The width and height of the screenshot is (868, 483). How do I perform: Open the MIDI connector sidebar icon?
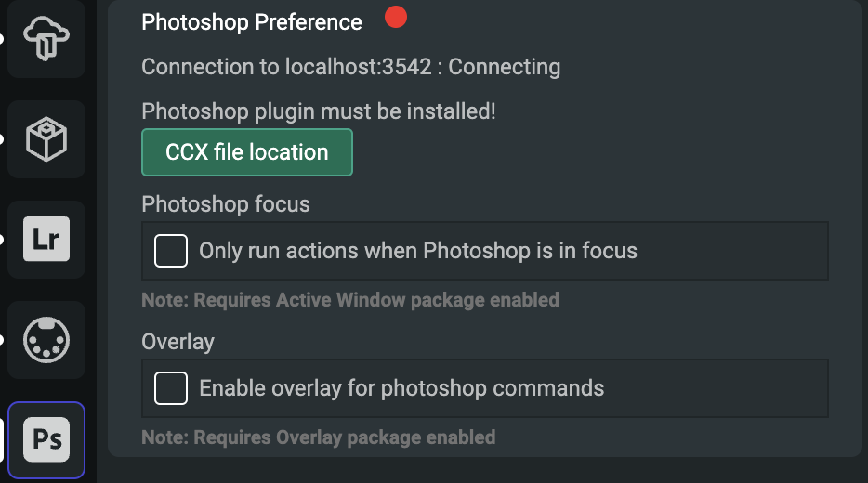(46, 340)
